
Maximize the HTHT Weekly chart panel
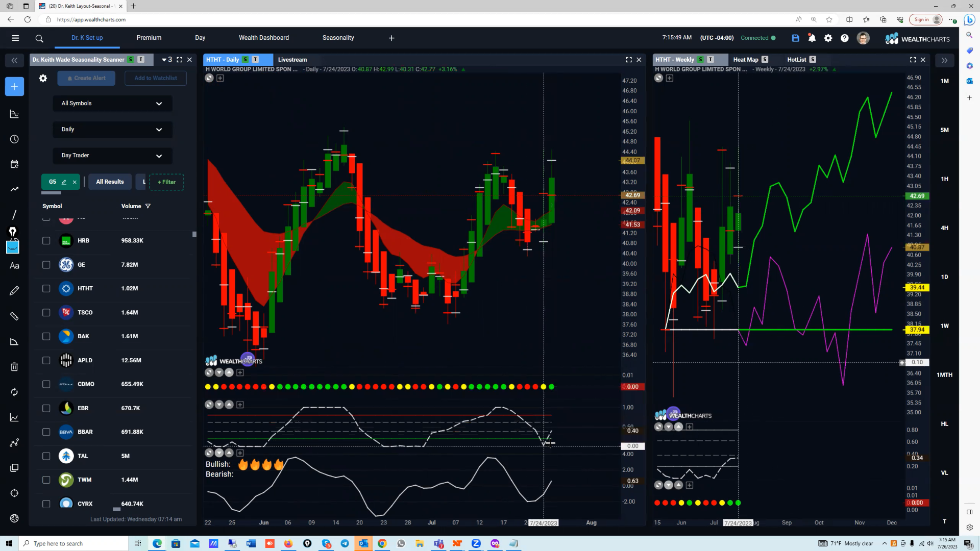[913, 60]
